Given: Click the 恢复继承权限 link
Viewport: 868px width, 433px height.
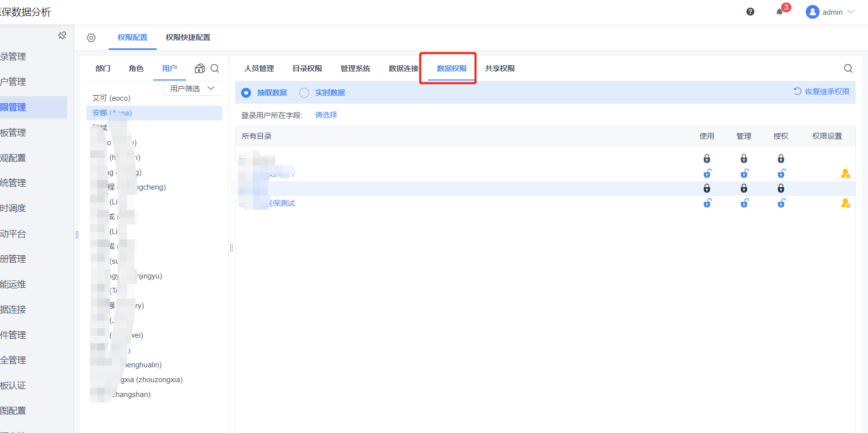Looking at the screenshot, I should [822, 91].
